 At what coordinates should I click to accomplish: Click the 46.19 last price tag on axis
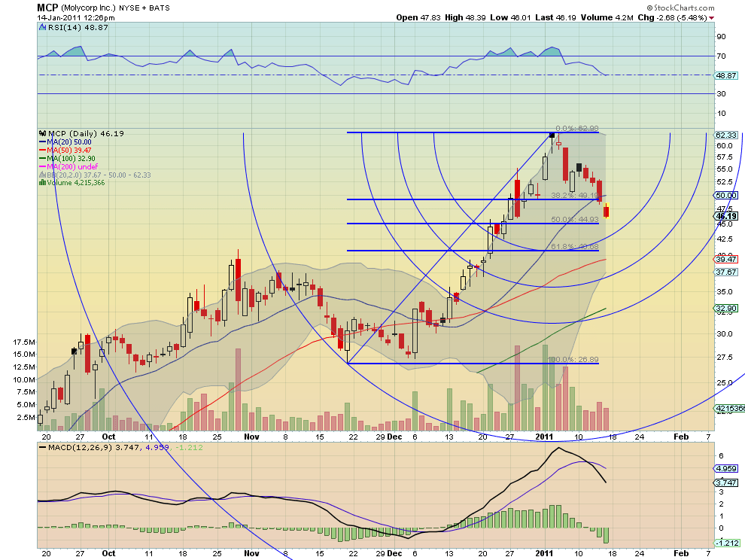coord(726,216)
